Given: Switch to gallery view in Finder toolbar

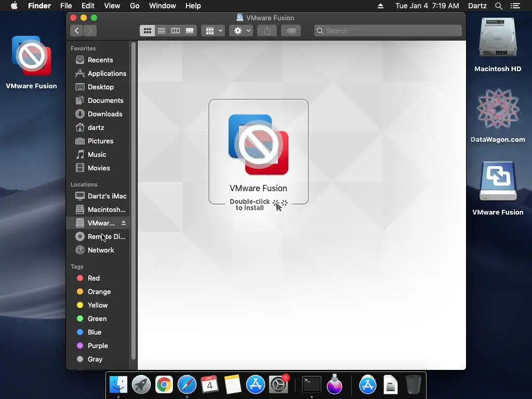Looking at the screenshot, I should [x=190, y=31].
